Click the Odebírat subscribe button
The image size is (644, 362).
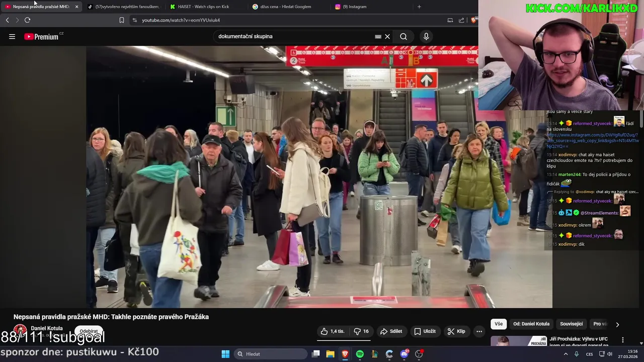pos(89,331)
